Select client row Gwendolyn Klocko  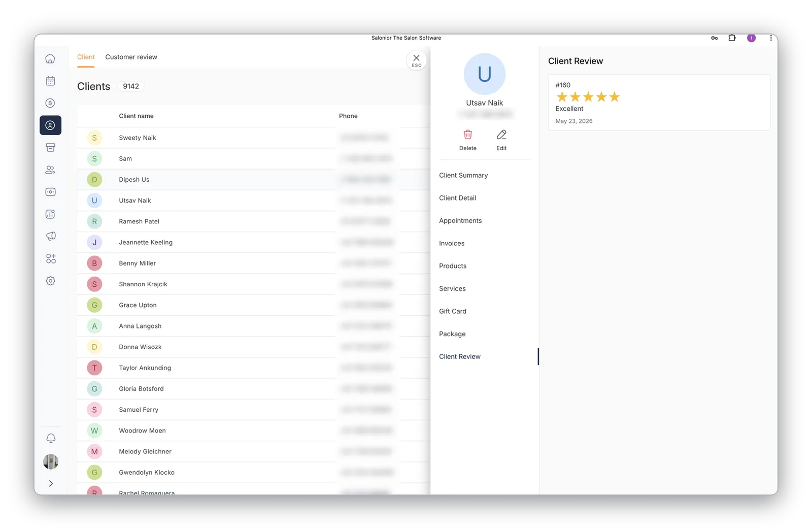[254, 472]
